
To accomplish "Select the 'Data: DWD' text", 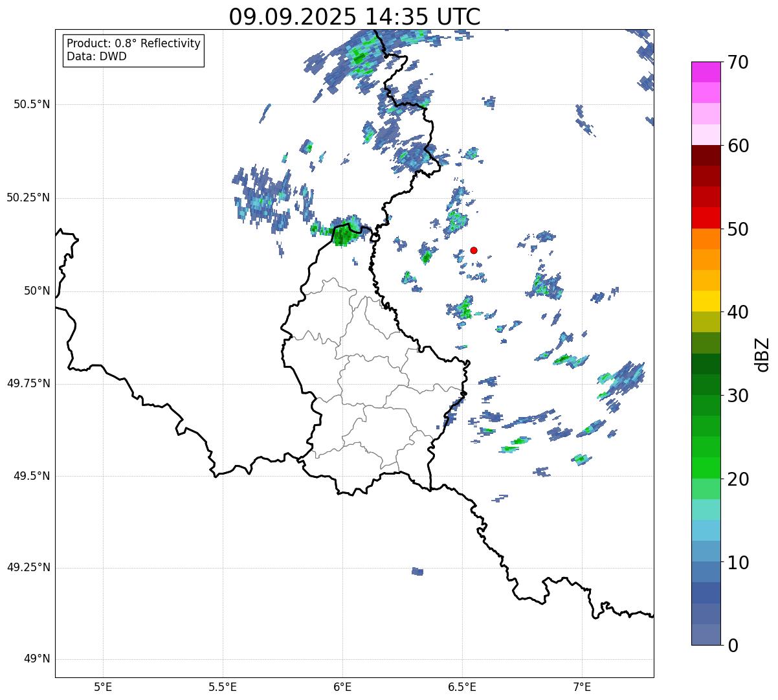I will pos(96,56).
